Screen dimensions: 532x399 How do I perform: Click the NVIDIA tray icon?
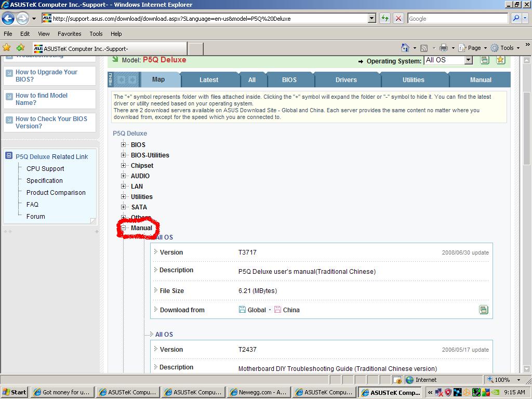coord(495,392)
